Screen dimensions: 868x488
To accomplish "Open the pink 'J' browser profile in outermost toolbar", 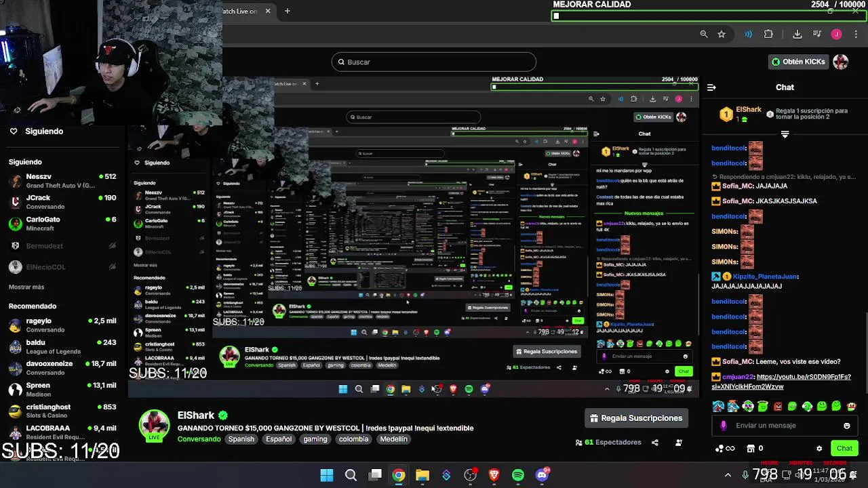I will coord(837,34).
